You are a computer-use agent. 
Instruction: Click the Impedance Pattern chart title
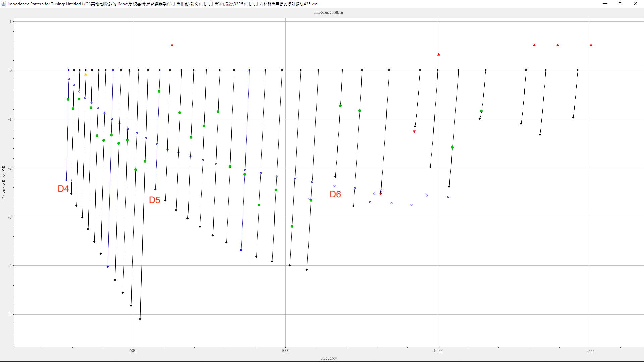click(x=328, y=12)
